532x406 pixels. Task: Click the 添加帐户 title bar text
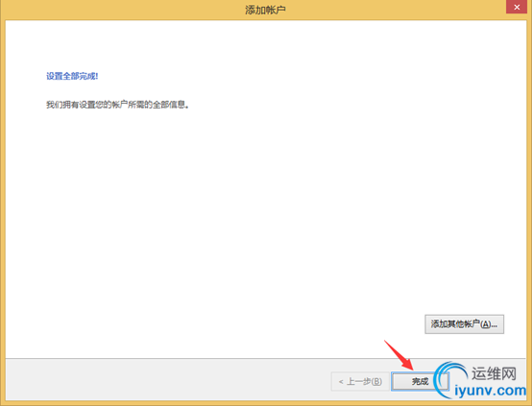pyautogui.click(x=265, y=10)
